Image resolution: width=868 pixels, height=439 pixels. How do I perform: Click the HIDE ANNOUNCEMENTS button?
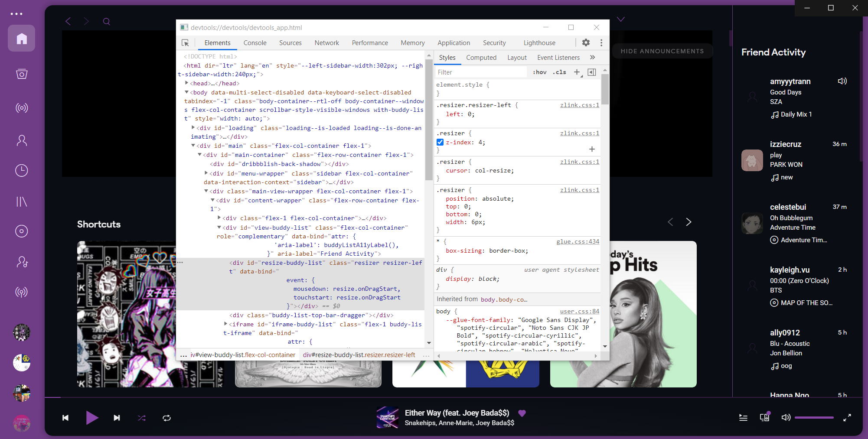coord(662,51)
